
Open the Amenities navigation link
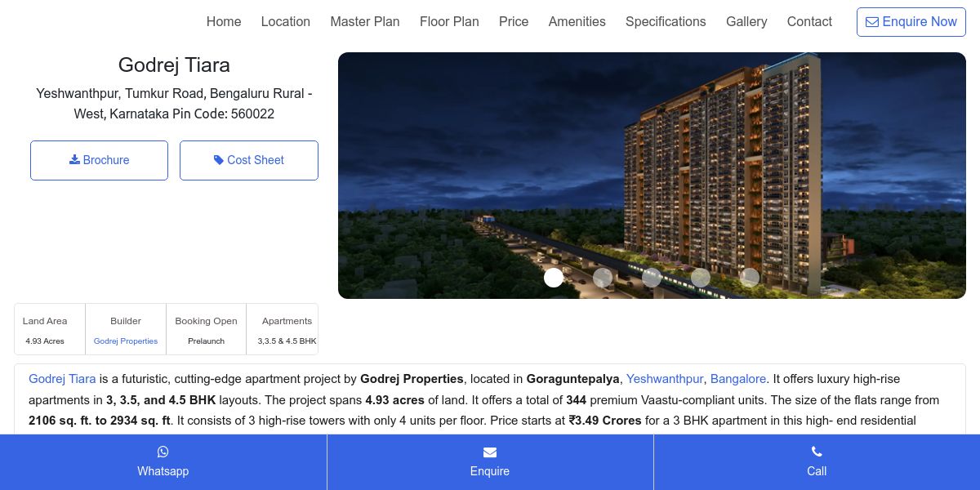[577, 22]
